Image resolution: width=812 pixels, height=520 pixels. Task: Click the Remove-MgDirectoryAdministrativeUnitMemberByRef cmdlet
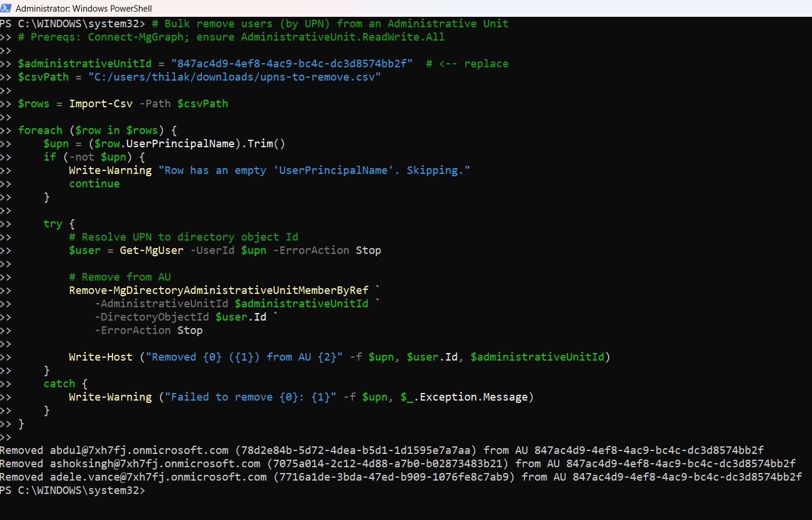[219, 290]
